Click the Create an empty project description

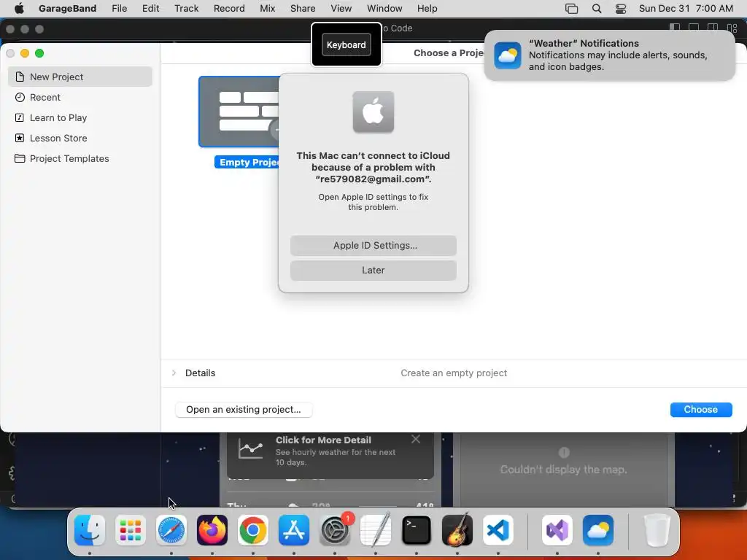(x=454, y=373)
